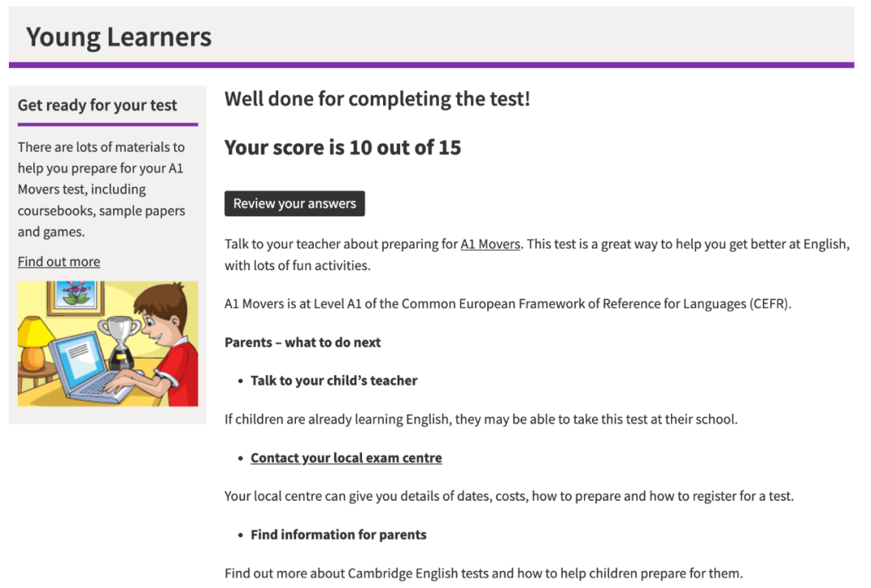Screen dimensions: 871x588
Task: Click Parents – what to do next heading
Action: (302, 342)
